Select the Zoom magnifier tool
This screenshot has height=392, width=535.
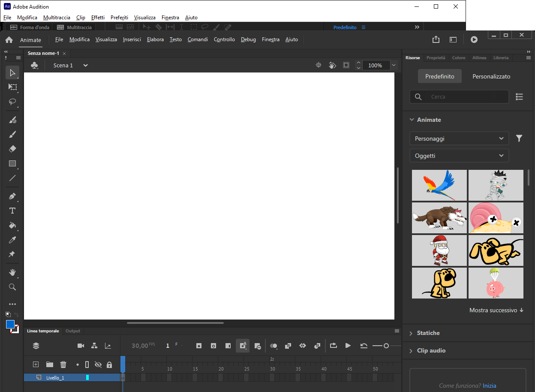click(x=12, y=287)
